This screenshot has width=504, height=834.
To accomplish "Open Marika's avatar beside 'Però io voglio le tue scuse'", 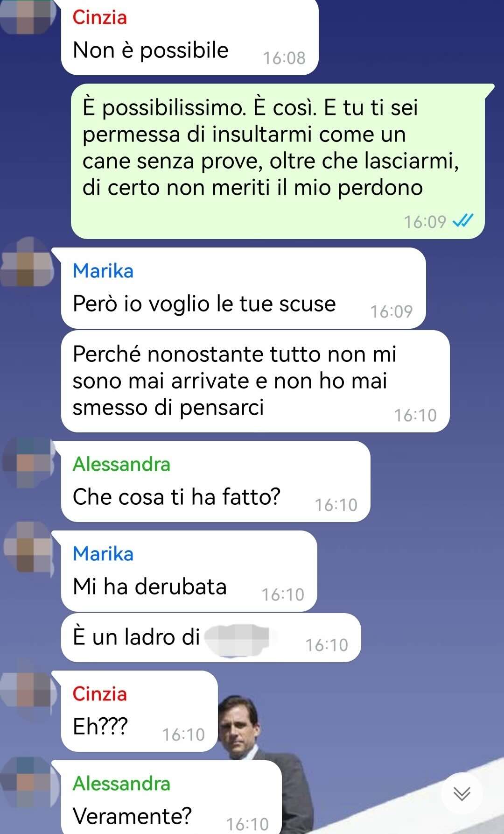I will (26, 262).
